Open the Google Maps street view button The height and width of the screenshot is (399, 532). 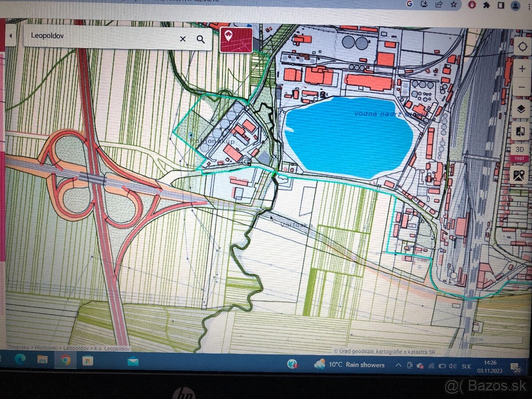[519, 175]
